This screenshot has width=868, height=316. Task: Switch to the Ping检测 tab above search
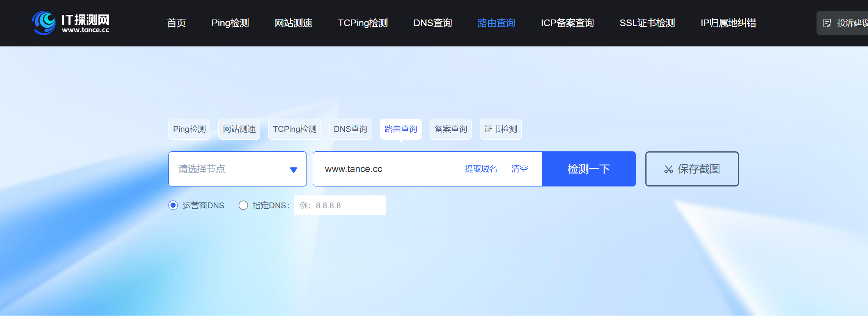click(190, 129)
